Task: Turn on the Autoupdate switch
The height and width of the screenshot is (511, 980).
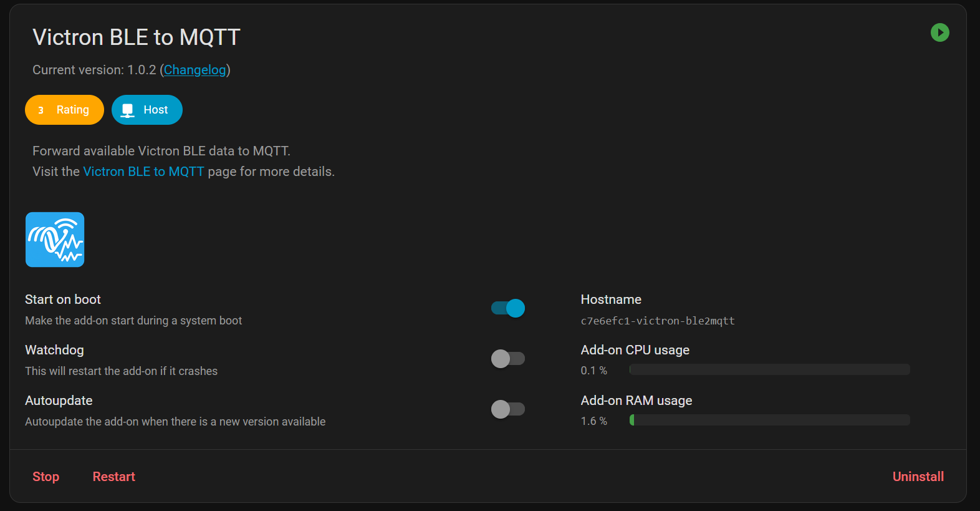Action: (x=508, y=409)
